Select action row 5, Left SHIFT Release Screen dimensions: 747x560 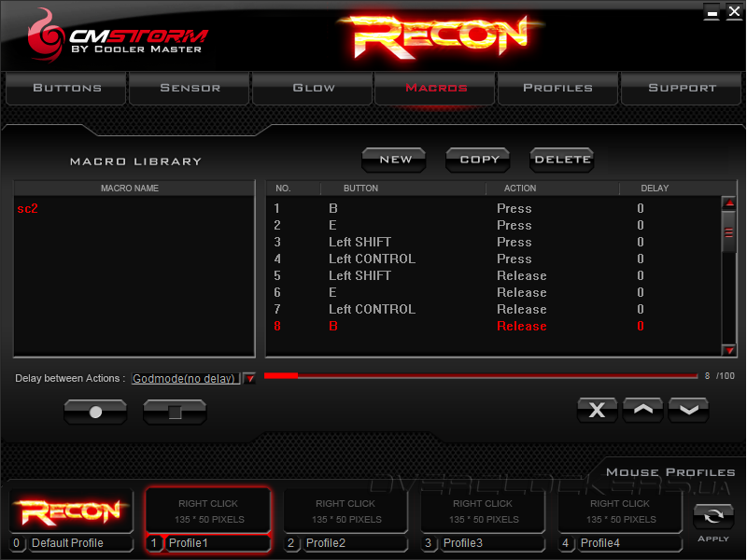coord(493,275)
